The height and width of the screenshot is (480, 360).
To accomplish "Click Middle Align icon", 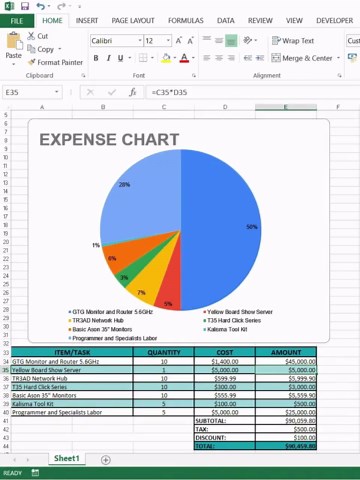I will 219,40.
